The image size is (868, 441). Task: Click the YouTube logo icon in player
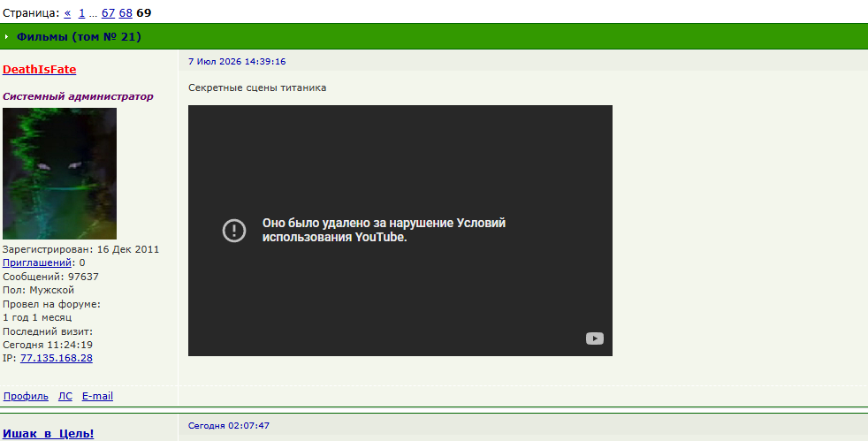click(x=595, y=338)
